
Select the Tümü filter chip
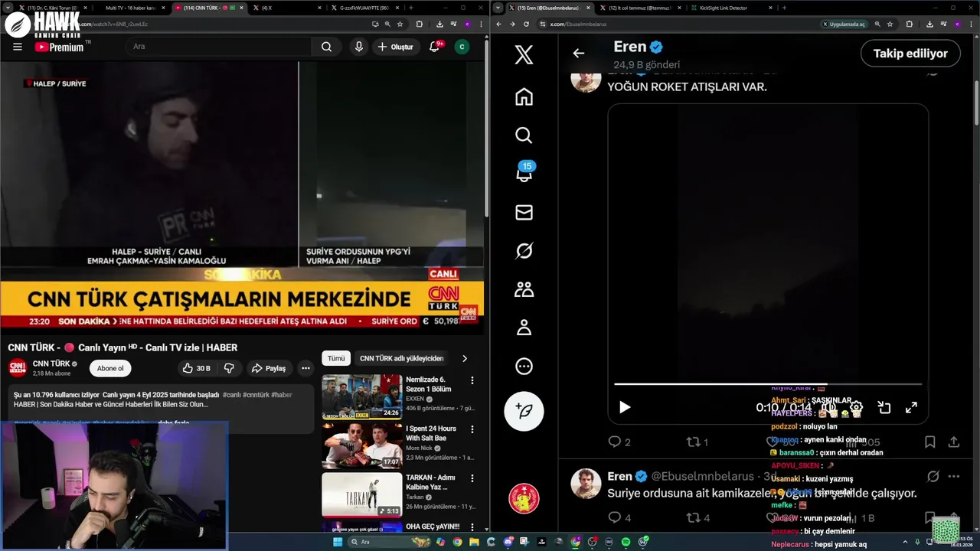(336, 358)
